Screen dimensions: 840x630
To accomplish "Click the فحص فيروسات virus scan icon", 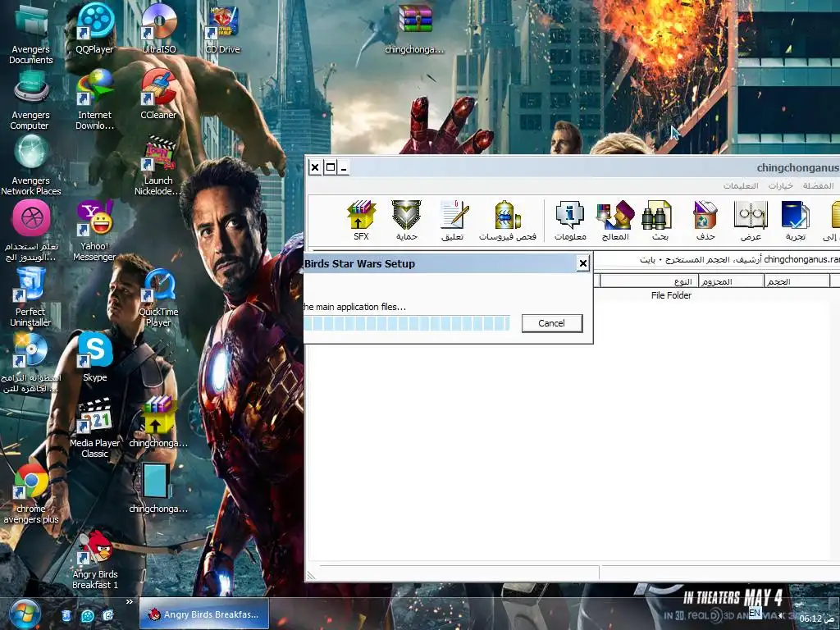I will (x=507, y=221).
